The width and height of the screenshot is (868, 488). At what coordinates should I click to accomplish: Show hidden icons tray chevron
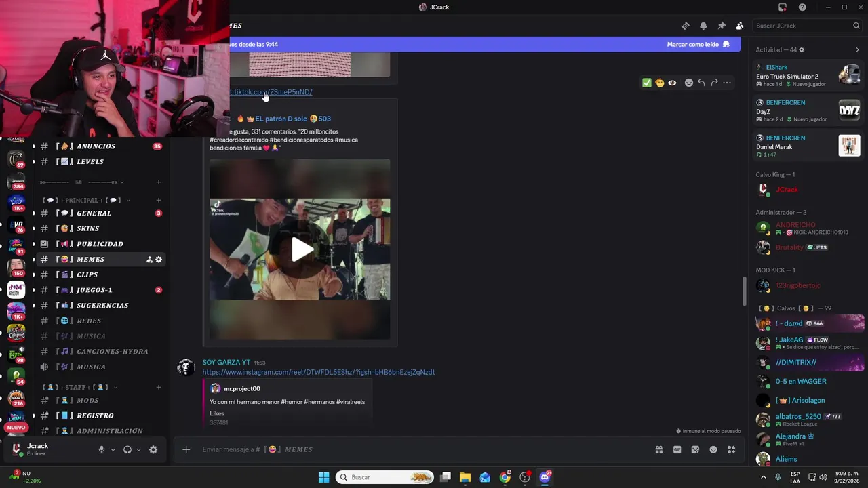(763, 477)
